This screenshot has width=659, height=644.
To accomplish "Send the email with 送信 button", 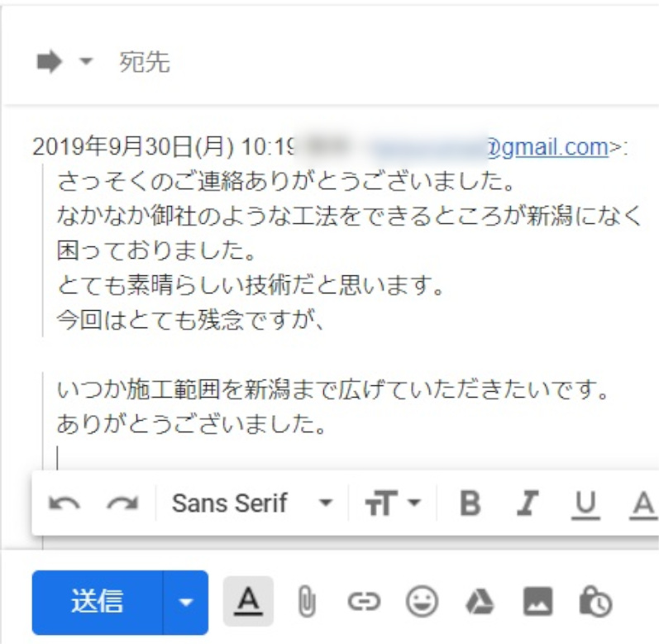I will click(x=97, y=602).
